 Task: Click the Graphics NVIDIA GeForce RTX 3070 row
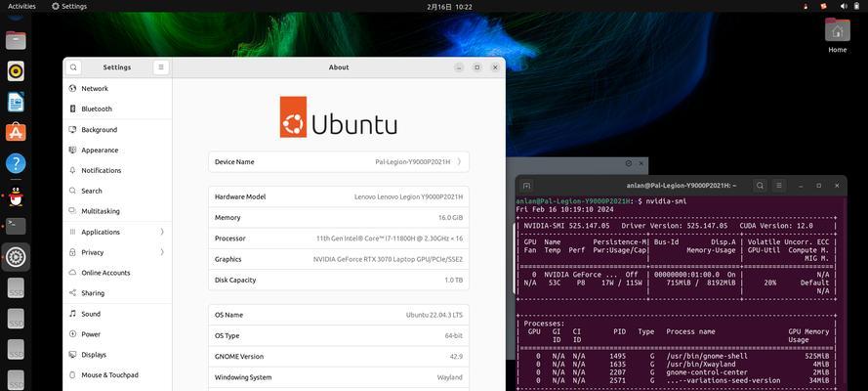coord(339,259)
